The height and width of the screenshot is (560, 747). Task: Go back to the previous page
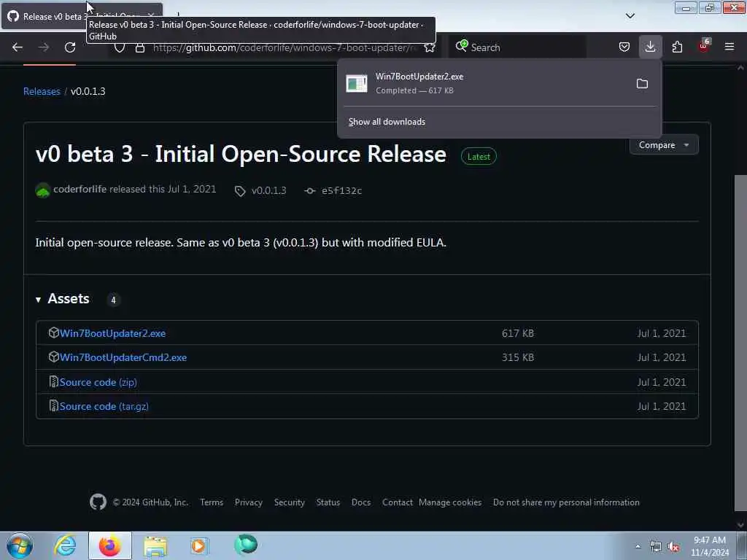[18, 47]
